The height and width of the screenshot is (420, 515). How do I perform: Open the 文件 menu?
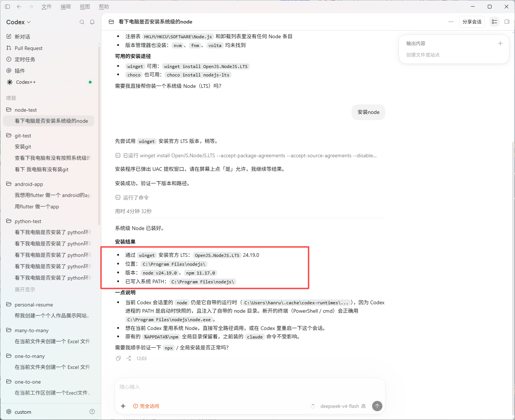(46, 7)
